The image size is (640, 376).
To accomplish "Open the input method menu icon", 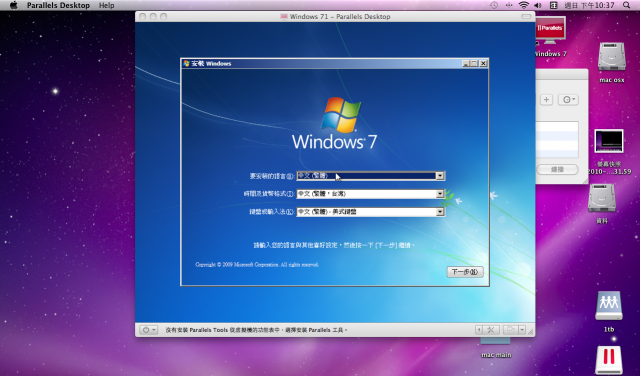I will click(x=553, y=5).
